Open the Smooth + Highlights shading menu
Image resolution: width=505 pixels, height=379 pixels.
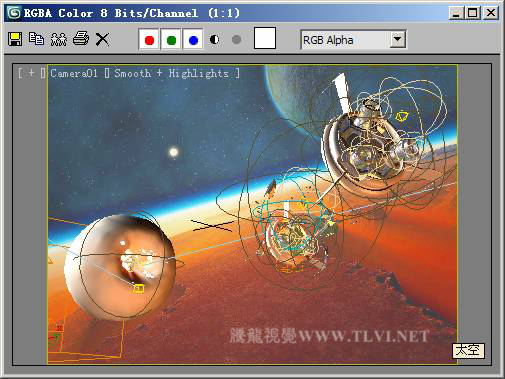coord(172,73)
